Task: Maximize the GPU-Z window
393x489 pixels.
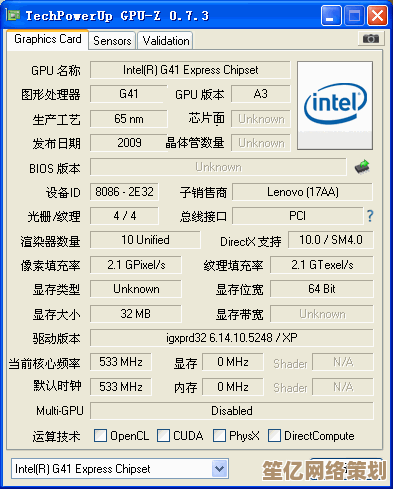Action: click(x=354, y=16)
